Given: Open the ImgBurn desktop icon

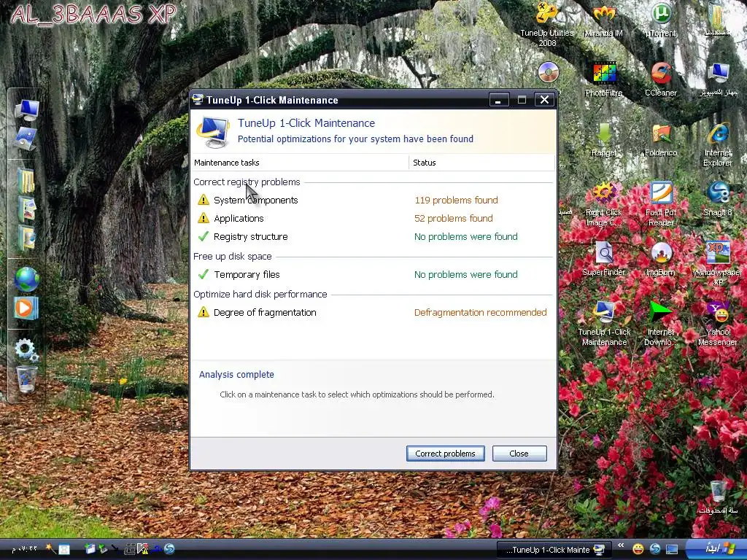Looking at the screenshot, I should pos(661,259).
